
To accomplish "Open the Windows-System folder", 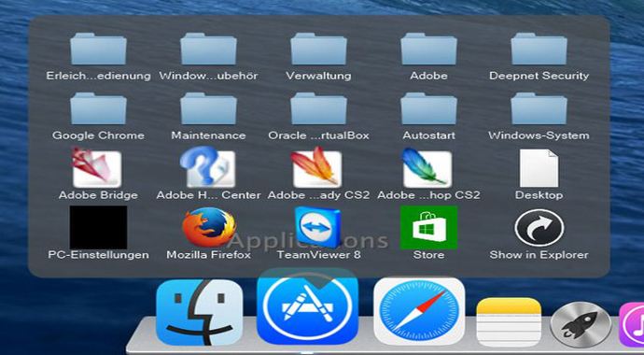I will point(539,108).
